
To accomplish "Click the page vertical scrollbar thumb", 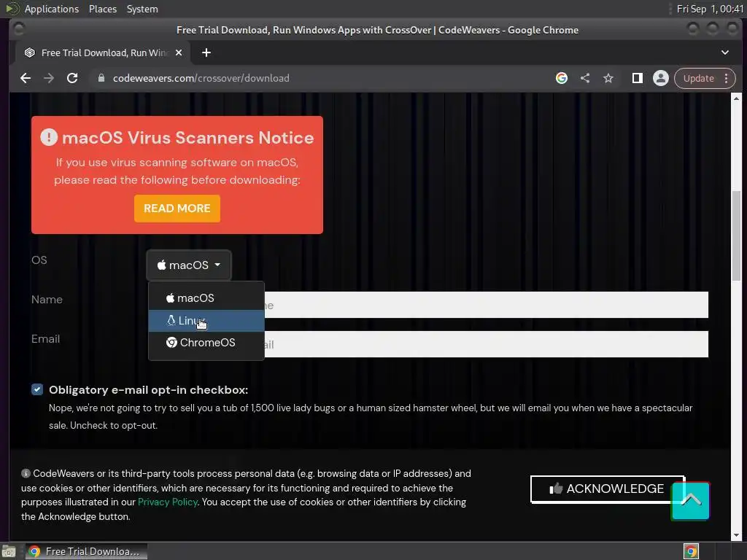I will click(x=737, y=236).
